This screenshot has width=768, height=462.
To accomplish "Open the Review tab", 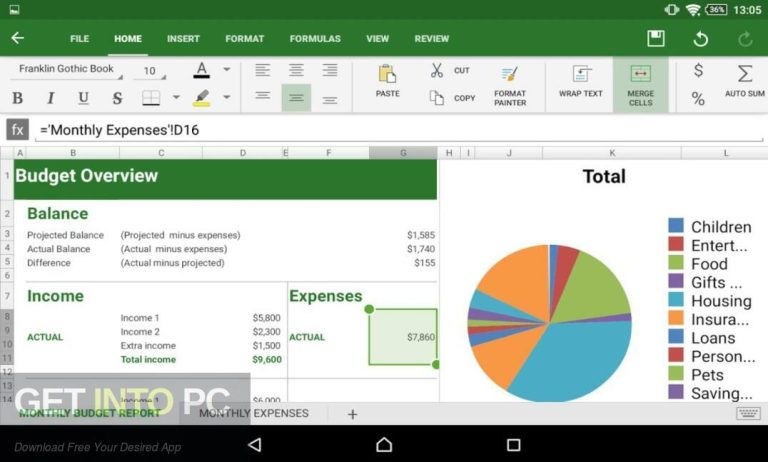I will (x=432, y=39).
